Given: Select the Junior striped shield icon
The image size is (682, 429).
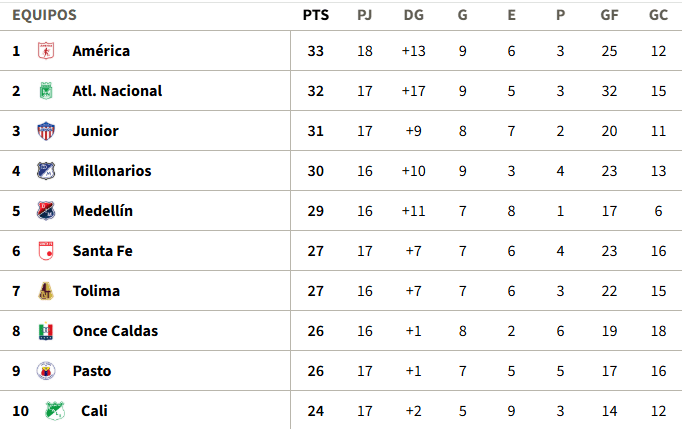Looking at the screenshot, I should [46, 131].
